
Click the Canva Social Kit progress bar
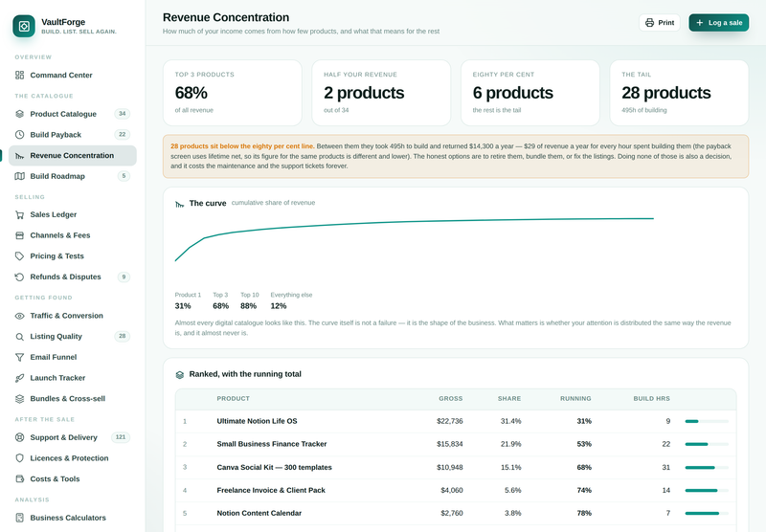(x=707, y=468)
